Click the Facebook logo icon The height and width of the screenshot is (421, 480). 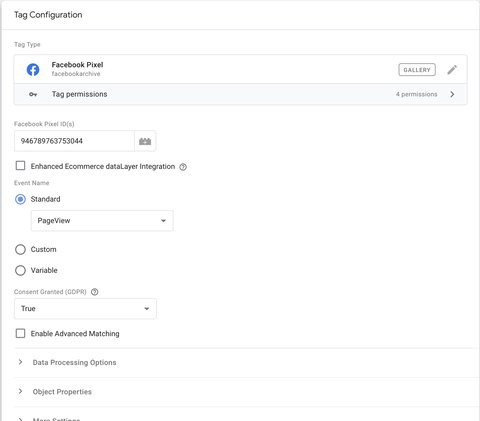point(33,69)
